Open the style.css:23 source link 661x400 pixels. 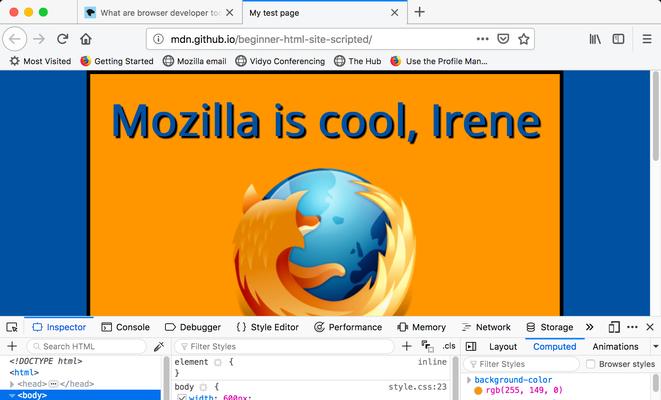pyautogui.click(x=417, y=387)
